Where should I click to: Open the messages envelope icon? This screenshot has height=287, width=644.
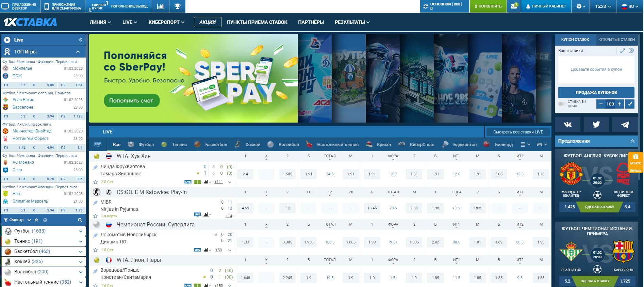(514, 6)
